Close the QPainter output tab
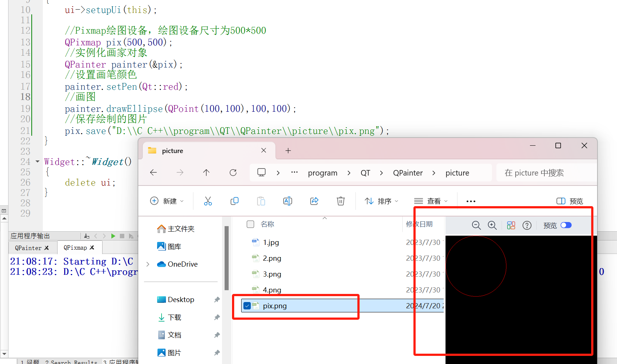The width and height of the screenshot is (617, 364). 46,248
